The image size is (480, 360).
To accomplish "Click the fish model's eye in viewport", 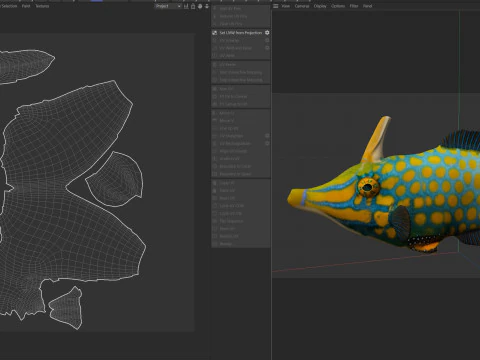I will 368,187.
